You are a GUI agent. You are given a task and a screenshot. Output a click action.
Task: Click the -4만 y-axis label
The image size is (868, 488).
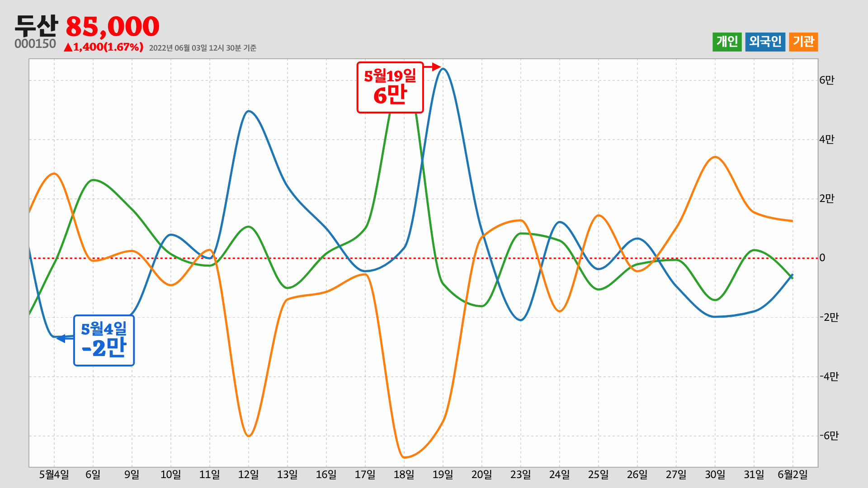829,376
